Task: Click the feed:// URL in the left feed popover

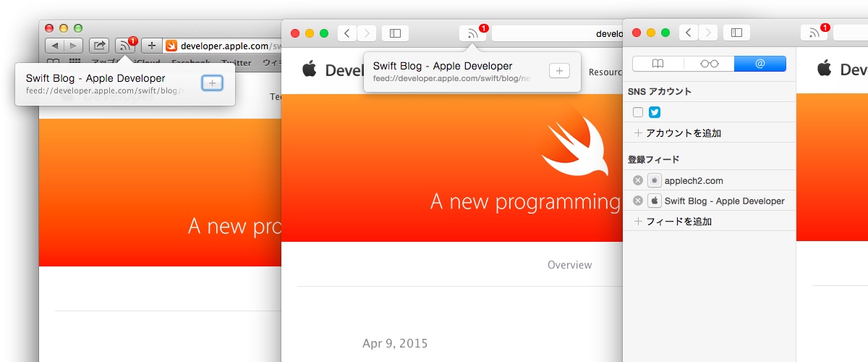Action: 104,91
